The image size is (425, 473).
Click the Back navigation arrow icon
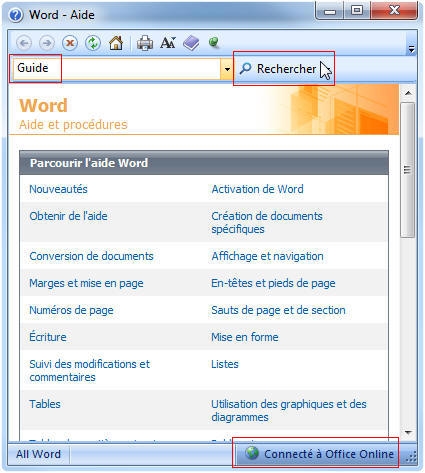tap(24, 43)
